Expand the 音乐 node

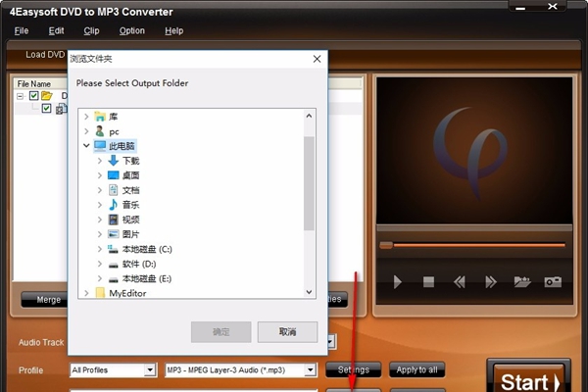[x=100, y=205]
